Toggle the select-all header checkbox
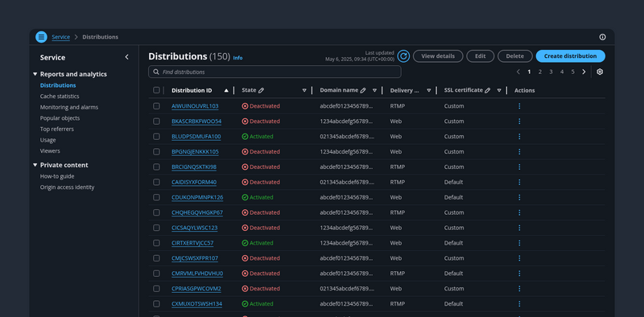Screen dimensions: 644x317 tap(156, 90)
